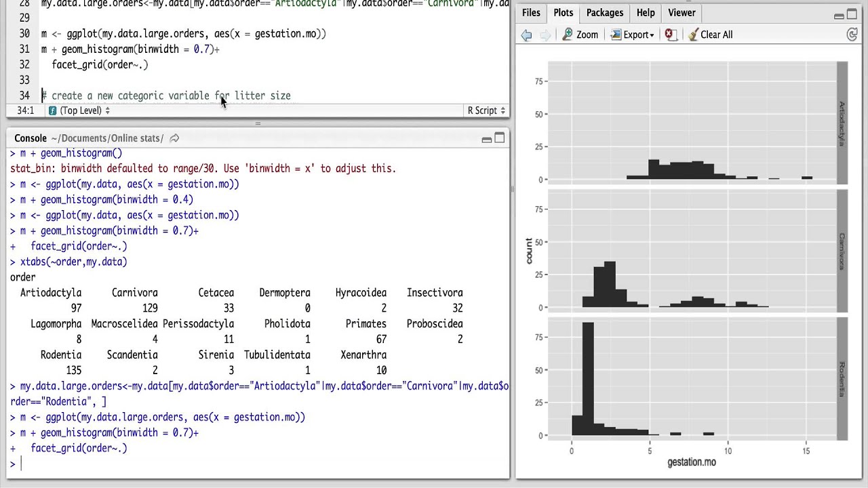Open the R Script file type dropdown
Viewport: 868px width, 488px height.
pyautogui.click(x=486, y=110)
